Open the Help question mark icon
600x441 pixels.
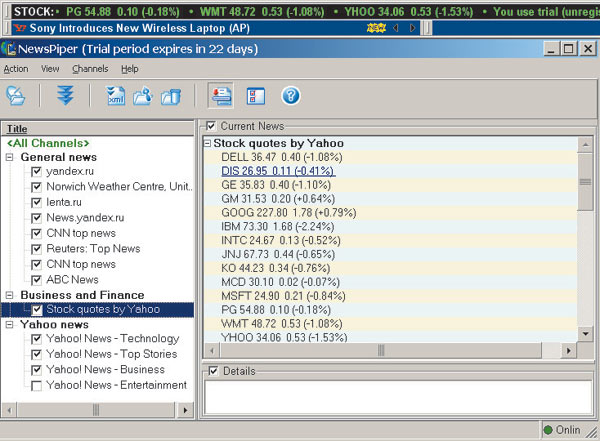pyautogui.click(x=291, y=96)
